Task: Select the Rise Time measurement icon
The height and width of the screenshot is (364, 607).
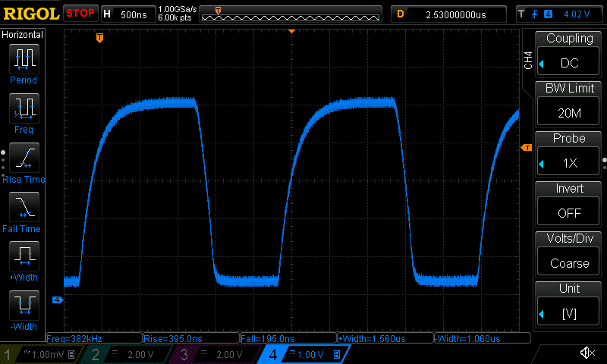Action: (x=24, y=158)
